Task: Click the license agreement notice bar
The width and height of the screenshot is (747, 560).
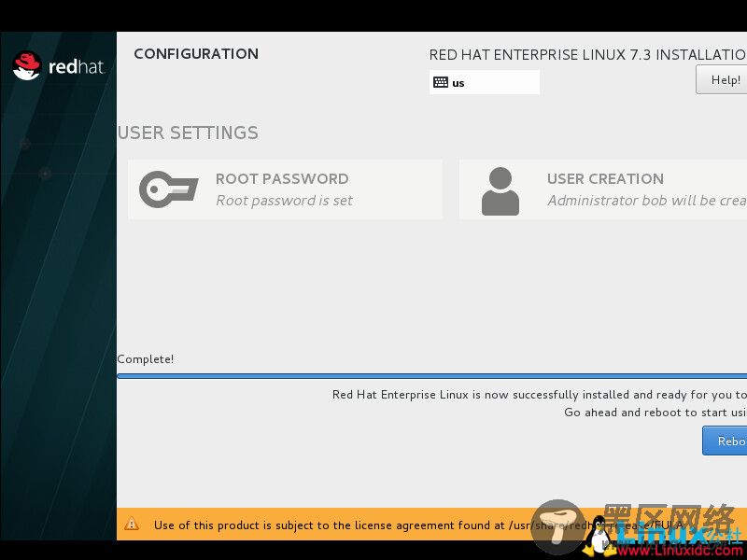Action: point(431,525)
